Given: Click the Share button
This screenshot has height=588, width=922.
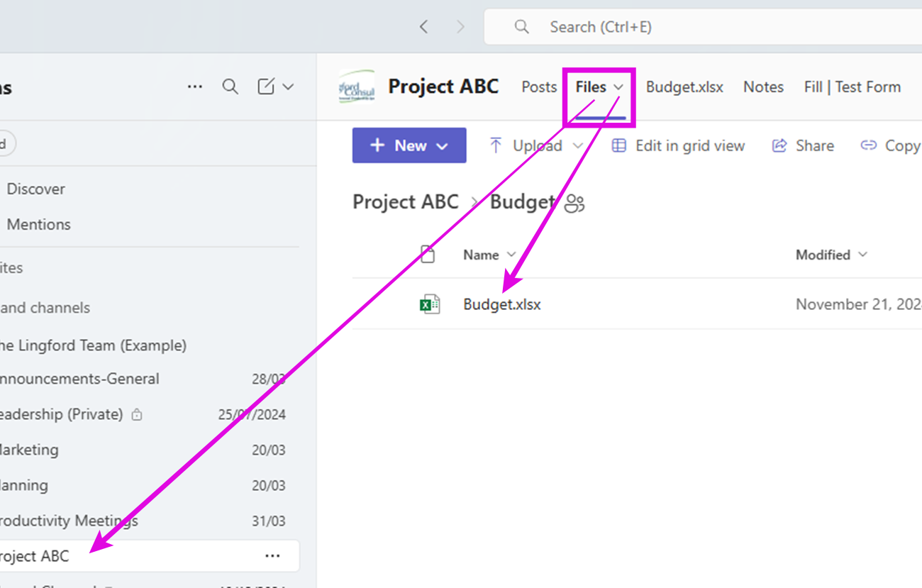Looking at the screenshot, I should pyautogui.click(x=803, y=145).
